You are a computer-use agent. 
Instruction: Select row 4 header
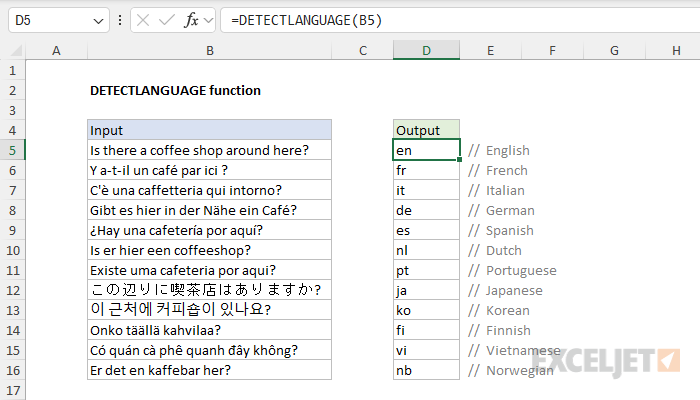12,130
